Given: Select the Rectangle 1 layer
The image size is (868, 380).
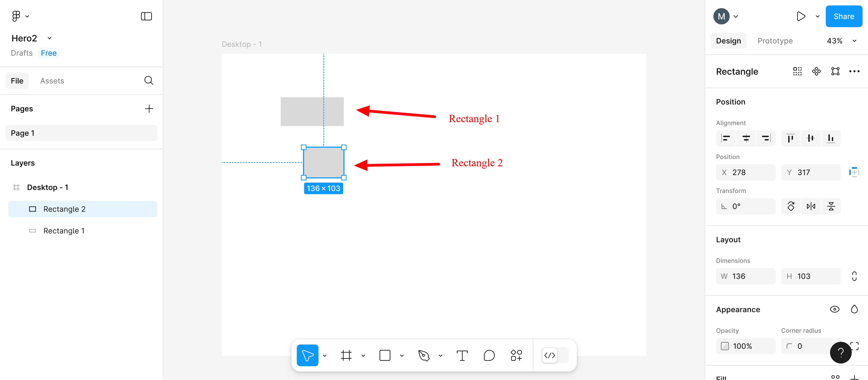Looking at the screenshot, I should 83,231.
